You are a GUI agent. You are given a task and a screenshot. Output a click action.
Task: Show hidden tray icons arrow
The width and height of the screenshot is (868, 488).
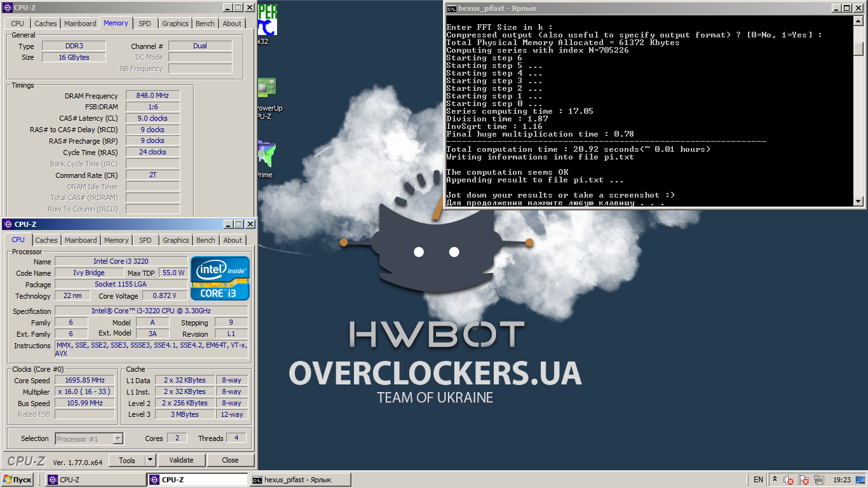tap(775, 480)
